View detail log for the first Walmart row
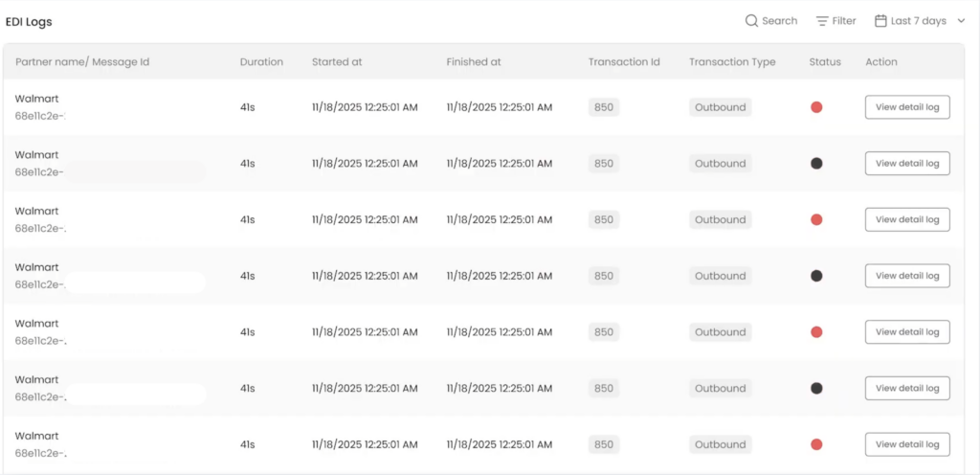The image size is (980, 475). 907,107
